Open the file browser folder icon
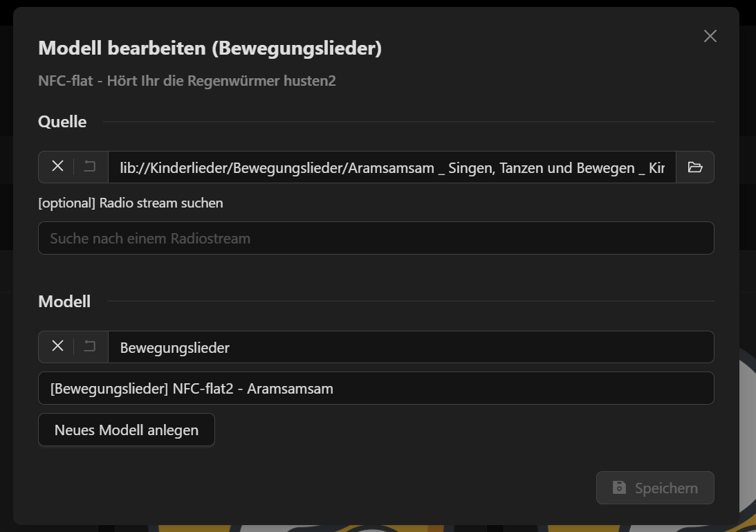 694,167
